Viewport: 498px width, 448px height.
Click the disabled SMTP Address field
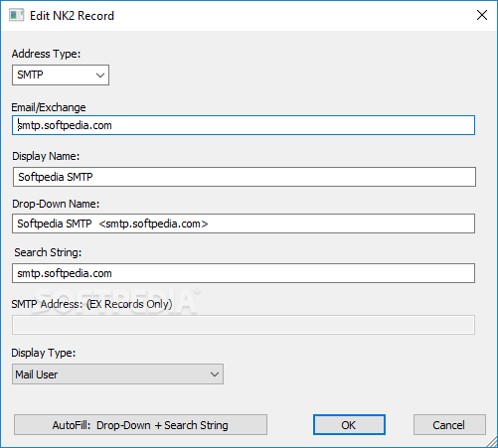pos(244,325)
